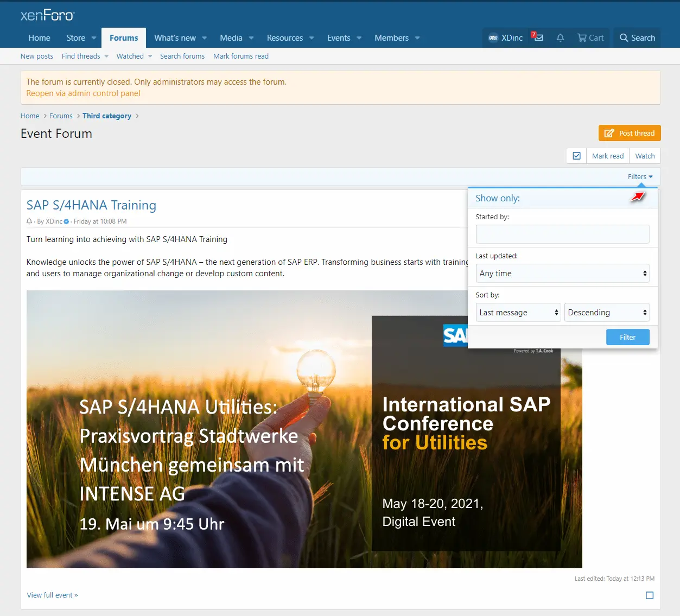The height and width of the screenshot is (616, 680).
Task: Click Reopen via admin control panel link
Action: pos(83,93)
